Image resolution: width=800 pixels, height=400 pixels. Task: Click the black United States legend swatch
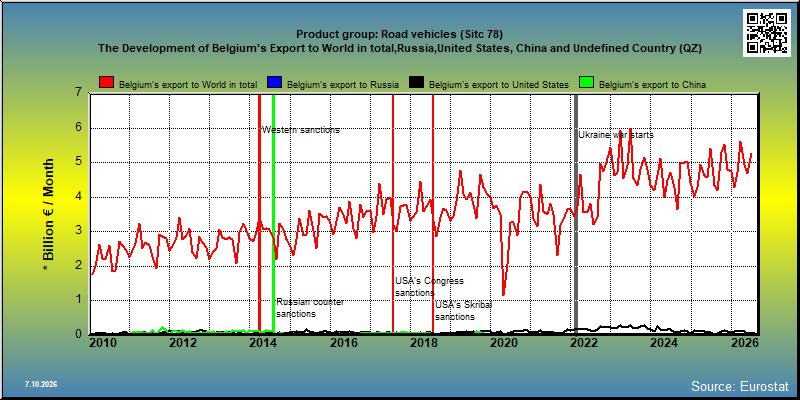(x=417, y=84)
